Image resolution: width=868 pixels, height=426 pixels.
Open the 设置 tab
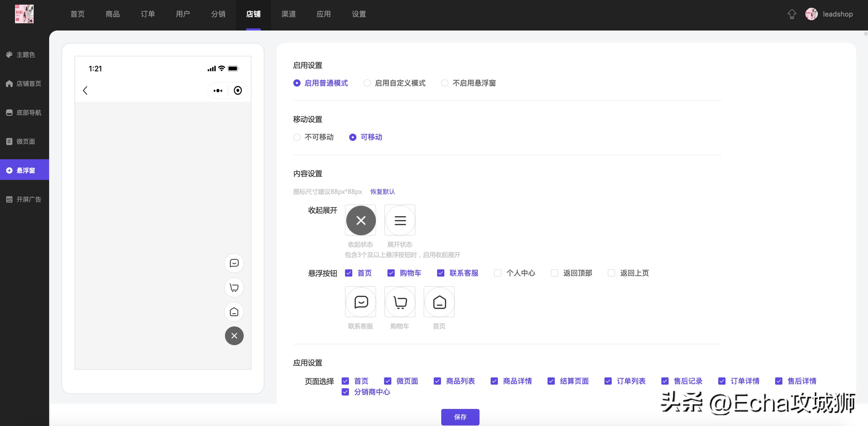[x=358, y=14]
